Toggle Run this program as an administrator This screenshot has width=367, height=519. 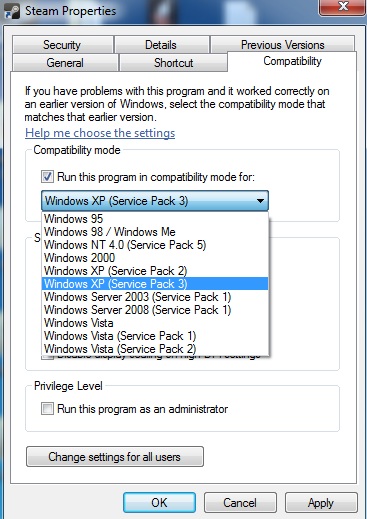(x=47, y=409)
